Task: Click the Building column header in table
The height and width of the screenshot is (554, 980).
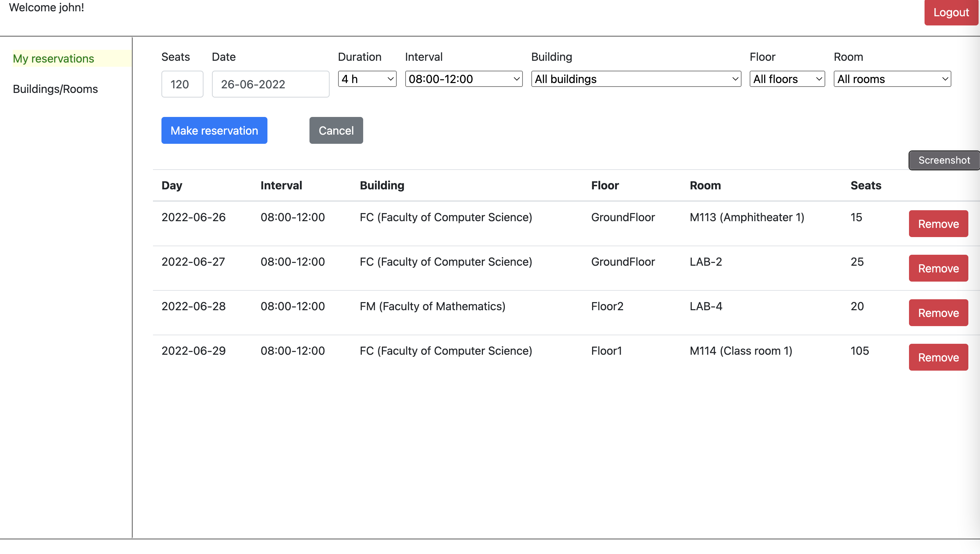Action: 382,185
